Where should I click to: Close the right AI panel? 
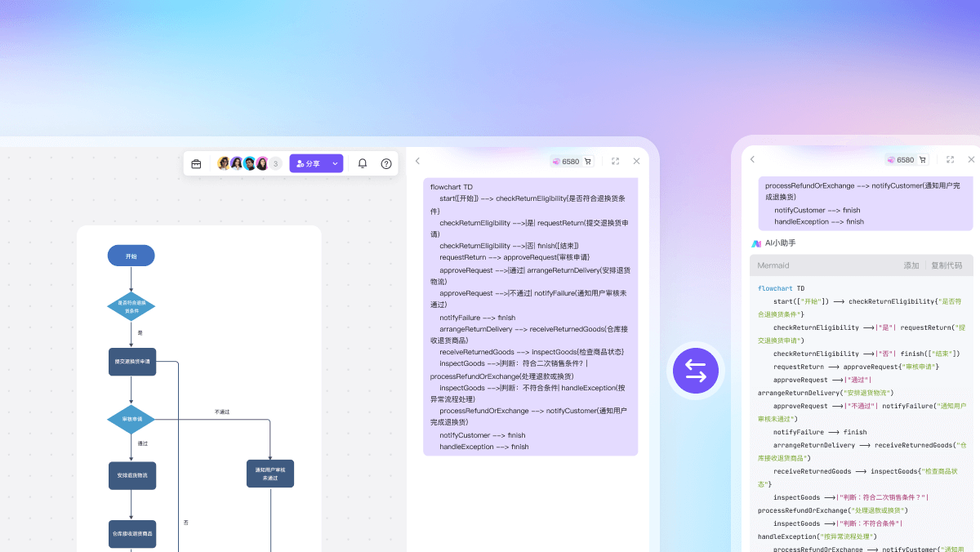(971, 159)
